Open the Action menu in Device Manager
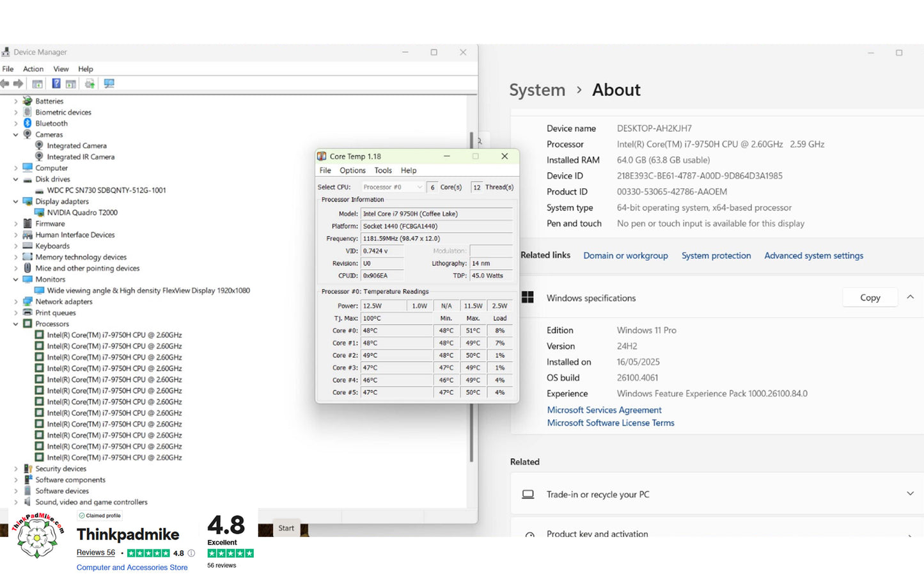The image size is (924, 581). pyautogui.click(x=33, y=69)
